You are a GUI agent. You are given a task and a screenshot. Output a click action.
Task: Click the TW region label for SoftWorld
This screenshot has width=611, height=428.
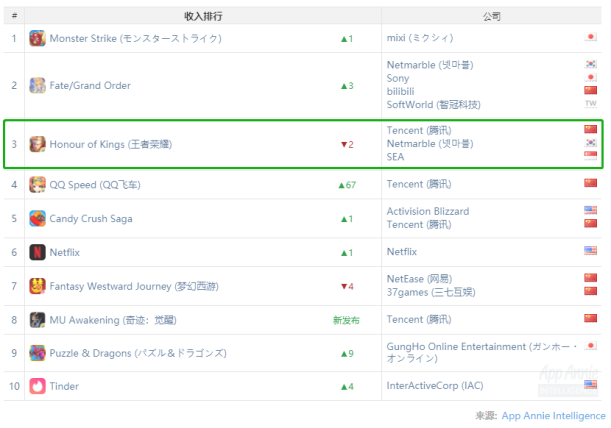(x=590, y=104)
